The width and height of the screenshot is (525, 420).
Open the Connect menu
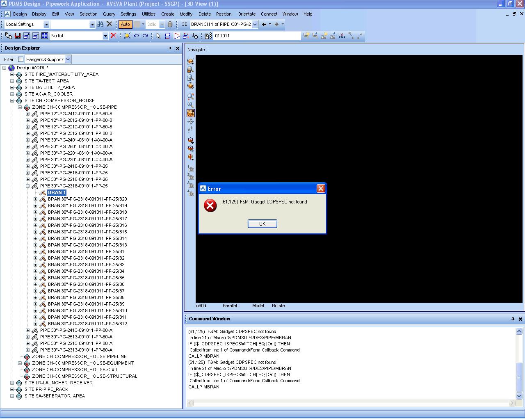tap(269, 14)
